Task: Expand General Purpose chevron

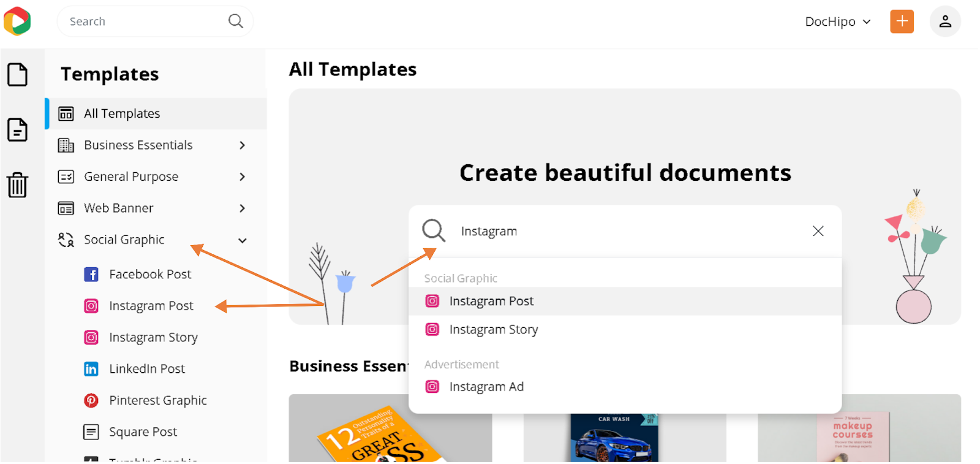Action: point(243,177)
